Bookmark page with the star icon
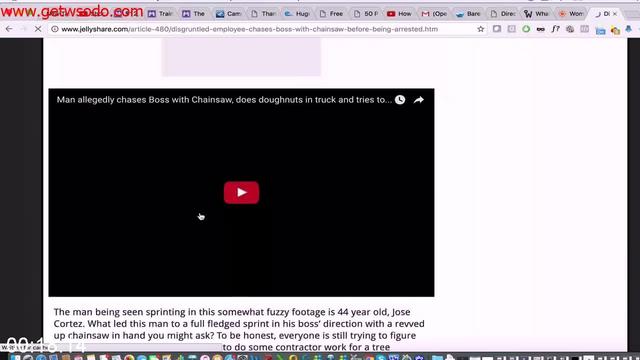 (481, 29)
